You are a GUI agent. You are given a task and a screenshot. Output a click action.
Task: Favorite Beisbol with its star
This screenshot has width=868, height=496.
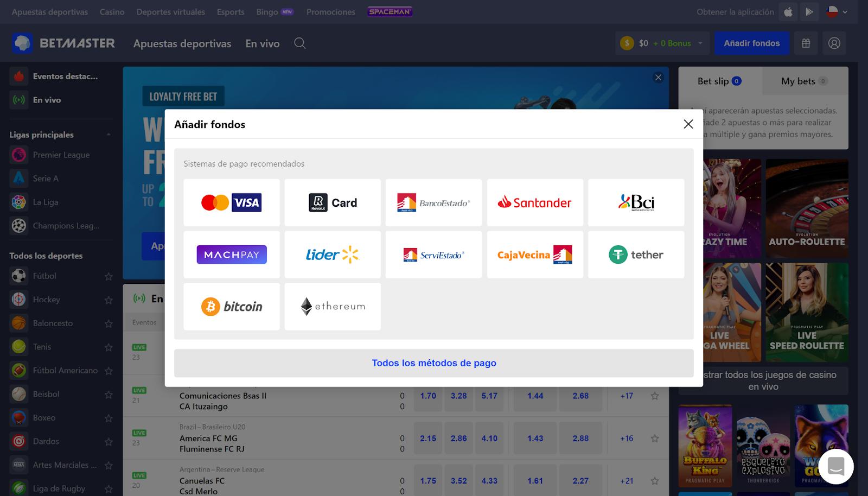pos(108,394)
